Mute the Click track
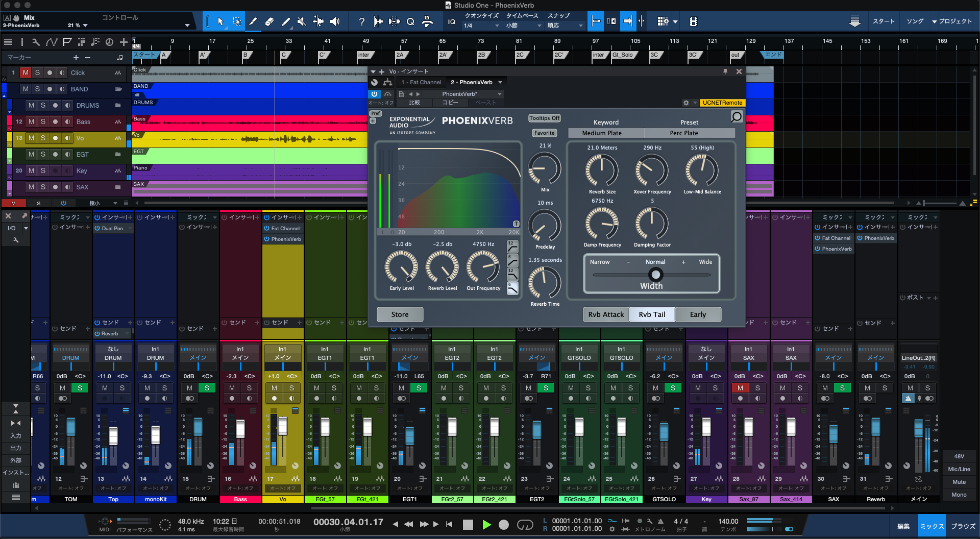The image size is (980, 539). point(26,73)
